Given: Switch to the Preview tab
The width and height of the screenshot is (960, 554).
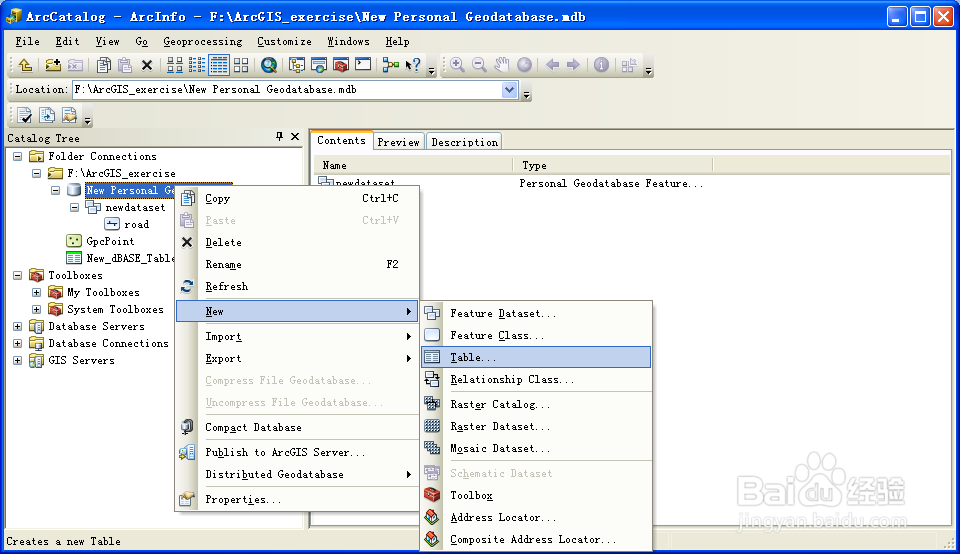Looking at the screenshot, I should tap(399, 142).
